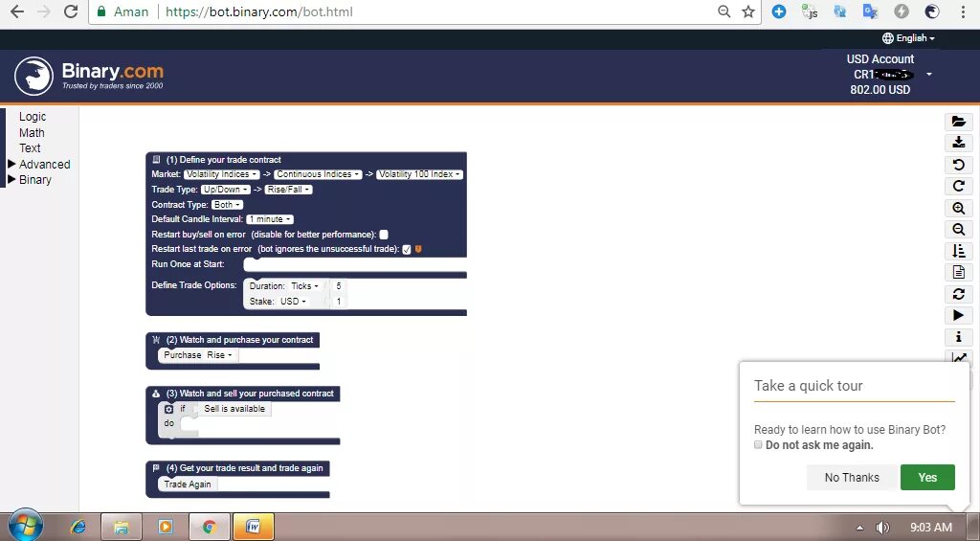The width and height of the screenshot is (980, 541).
Task: Open the Windows Start button
Action: [26, 525]
